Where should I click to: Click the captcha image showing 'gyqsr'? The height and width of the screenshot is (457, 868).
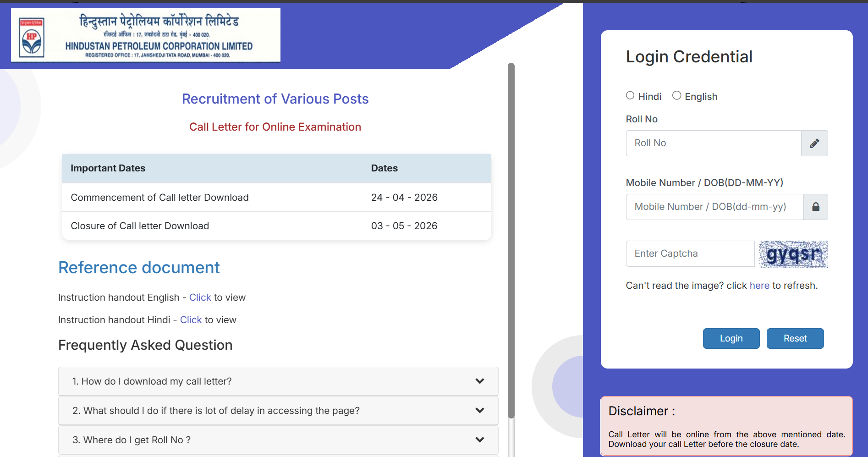[793, 254]
